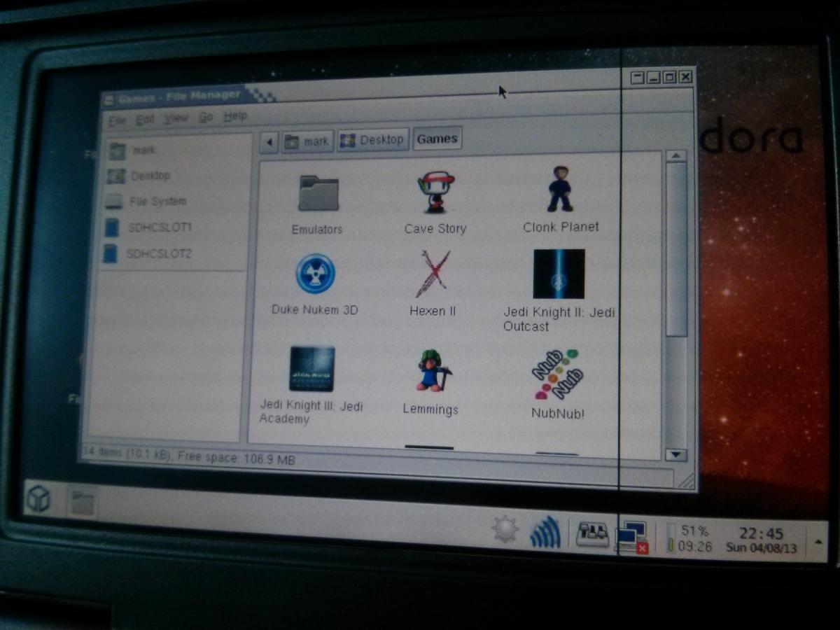Navigate to the mark path button
The height and width of the screenshot is (630, 840).
307,141
